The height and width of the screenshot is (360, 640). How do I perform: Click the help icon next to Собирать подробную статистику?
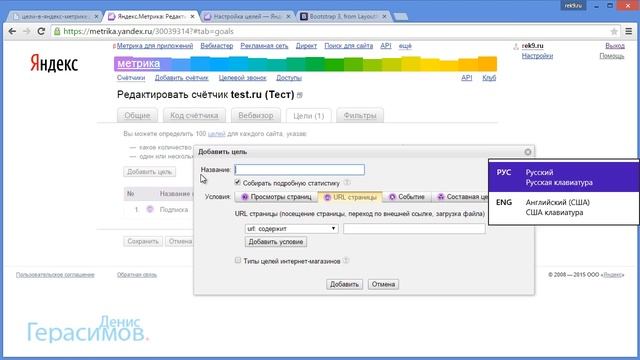[x=347, y=182]
